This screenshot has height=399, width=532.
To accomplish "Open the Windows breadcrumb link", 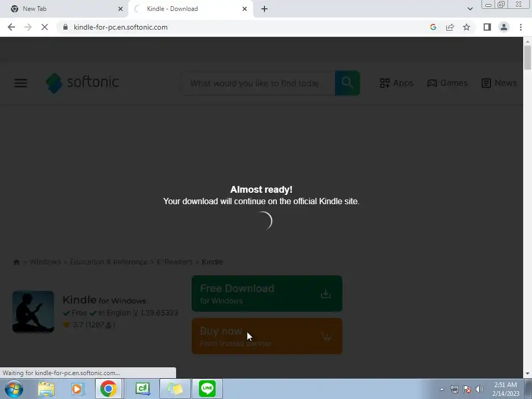I will pyautogui.click(x=45, y=262).
